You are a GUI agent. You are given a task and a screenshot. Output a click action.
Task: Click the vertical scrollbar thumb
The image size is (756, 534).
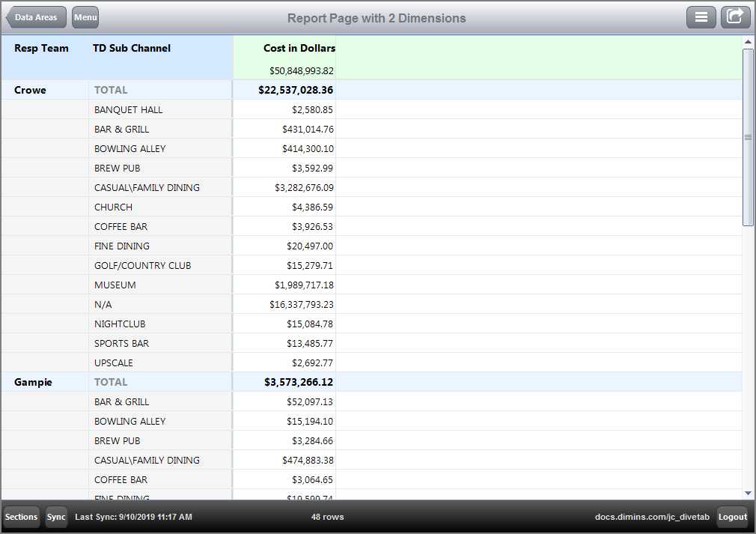coord(749,137)
